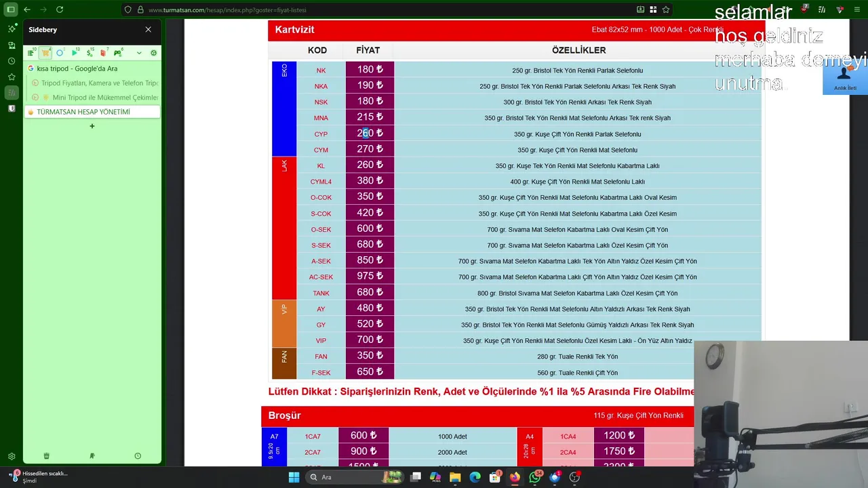Switch to the gamepad Sidebery panel

click(x=118, y=52)
